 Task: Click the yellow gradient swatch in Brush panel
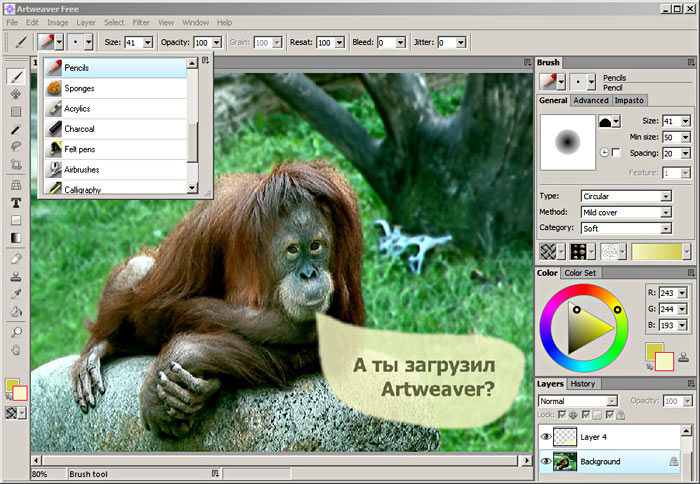657,252
